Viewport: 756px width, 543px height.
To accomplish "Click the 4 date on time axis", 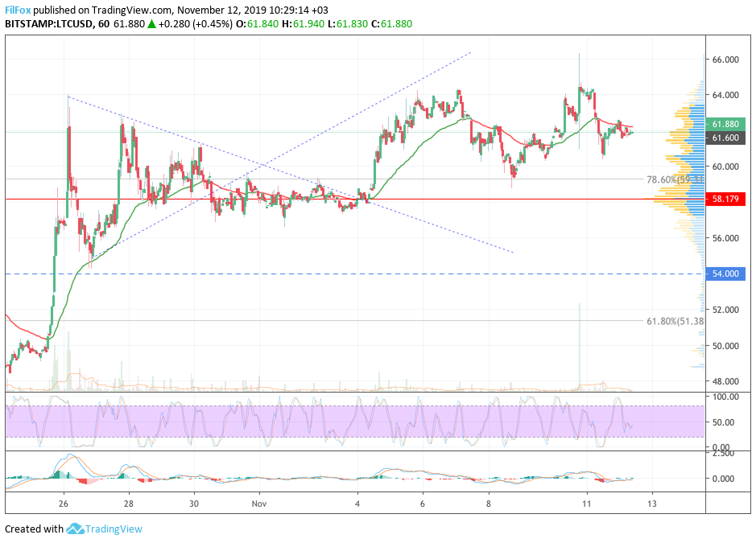I will click(x=357, y=504).
